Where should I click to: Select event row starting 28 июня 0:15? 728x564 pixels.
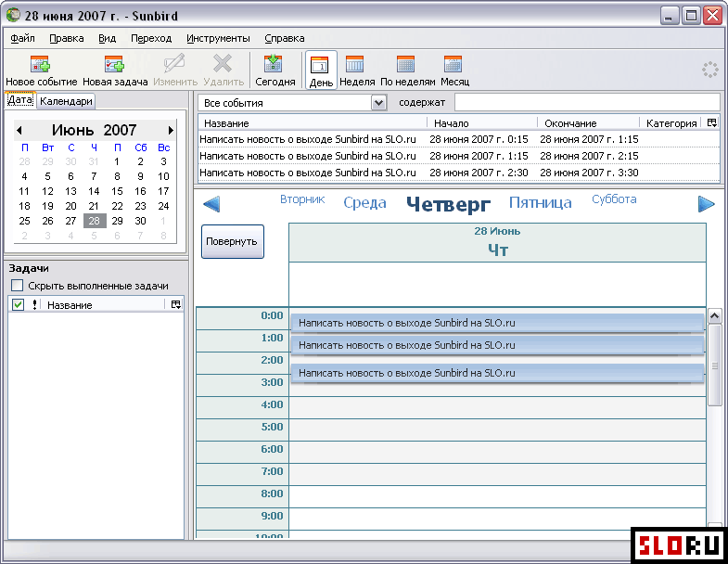(459, 139)
